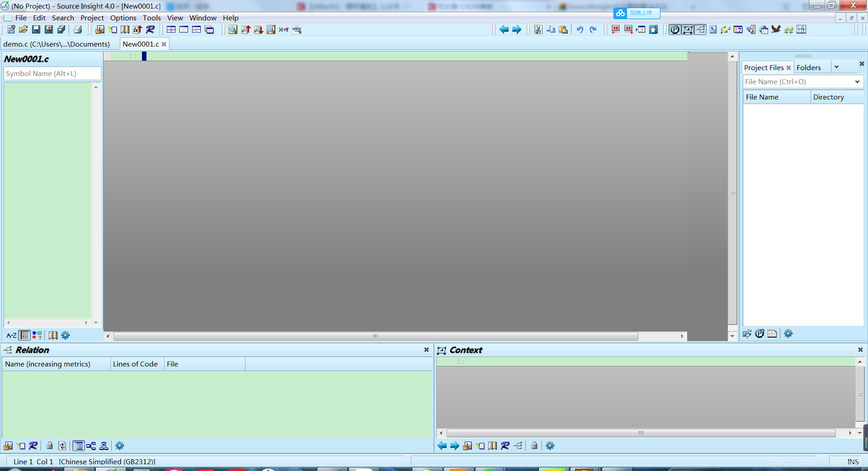
Task: Click the Tile Windows icon
Action: click(x=171, y=29)
